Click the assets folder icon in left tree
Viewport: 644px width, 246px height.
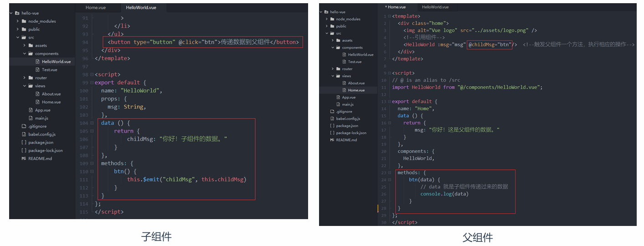[31, 46]
